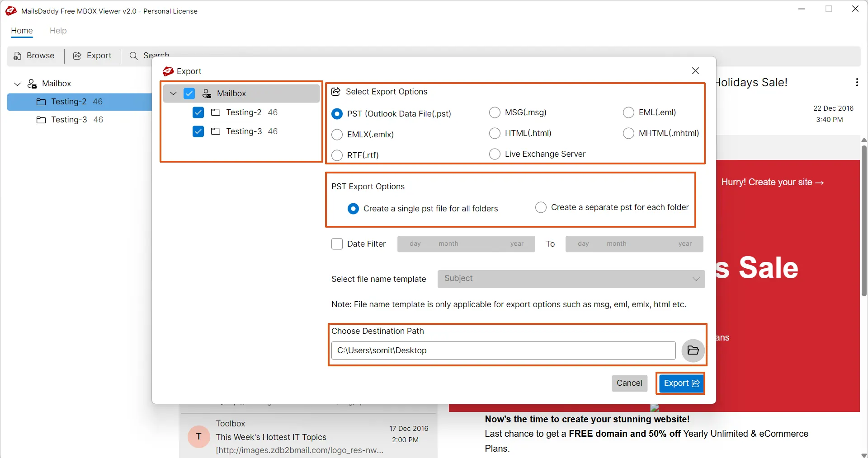Collapse the Mailbox node in left sidebar
Screen dimensions: 868x458
(18, 84)
